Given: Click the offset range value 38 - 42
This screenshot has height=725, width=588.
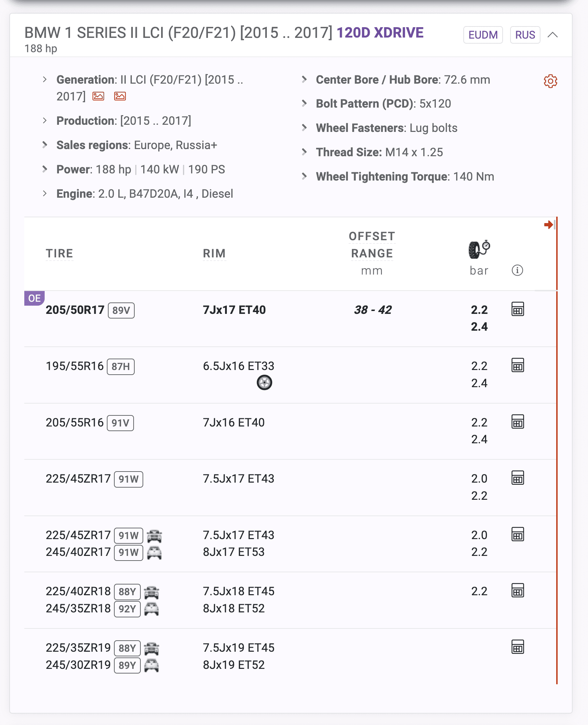Looking at the screenshot, I should (x=373, y=310).
